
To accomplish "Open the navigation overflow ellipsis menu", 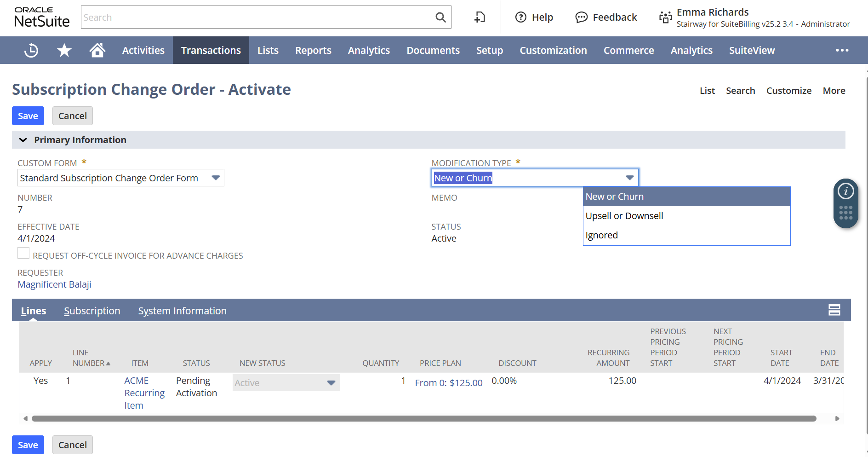I will 842,50.
